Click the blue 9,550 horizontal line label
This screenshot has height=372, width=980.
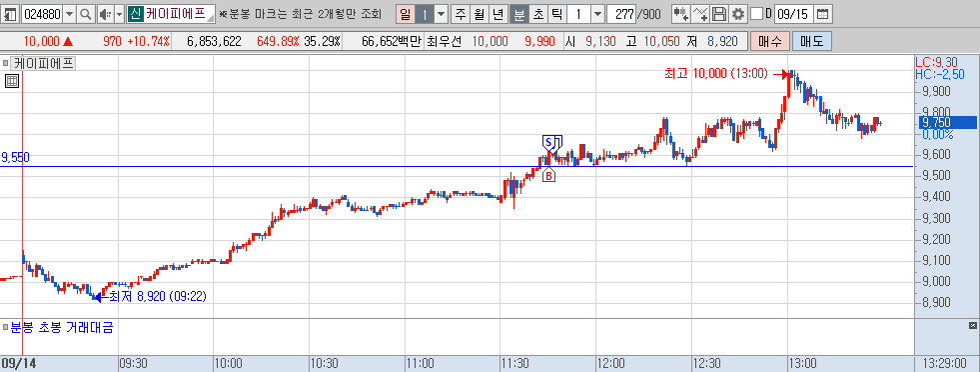click(x=16, y=158)
